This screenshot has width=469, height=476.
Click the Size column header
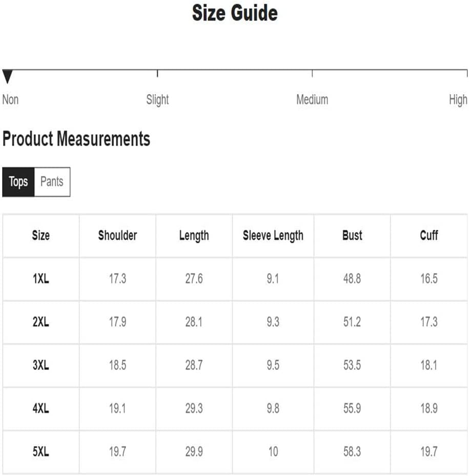[41, 235]
